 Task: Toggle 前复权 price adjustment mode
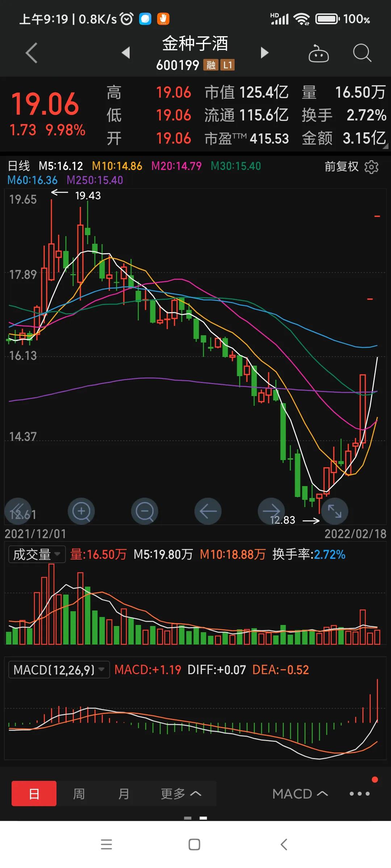[341, 166]
